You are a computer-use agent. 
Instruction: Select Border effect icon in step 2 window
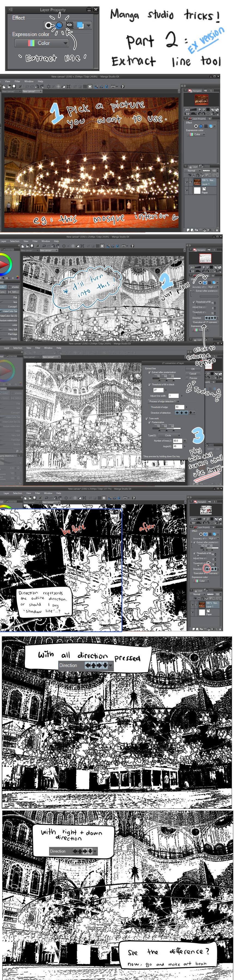201,283
